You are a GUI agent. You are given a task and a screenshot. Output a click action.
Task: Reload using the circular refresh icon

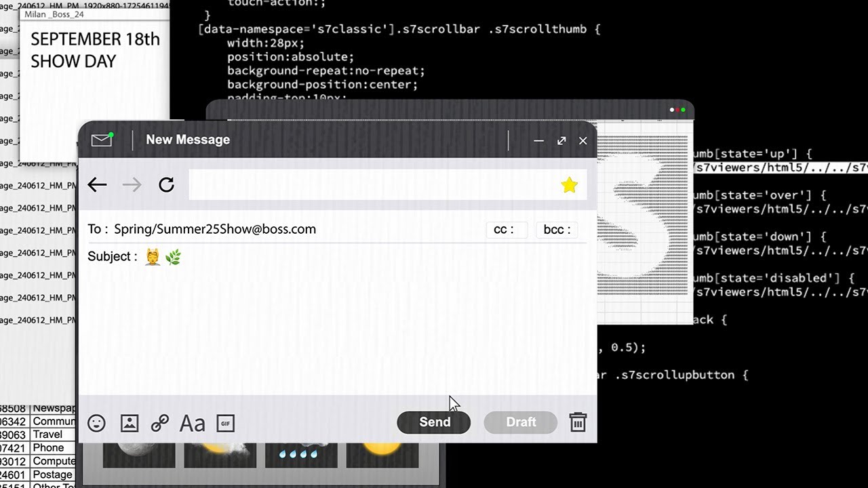click(x=166, y=184)
